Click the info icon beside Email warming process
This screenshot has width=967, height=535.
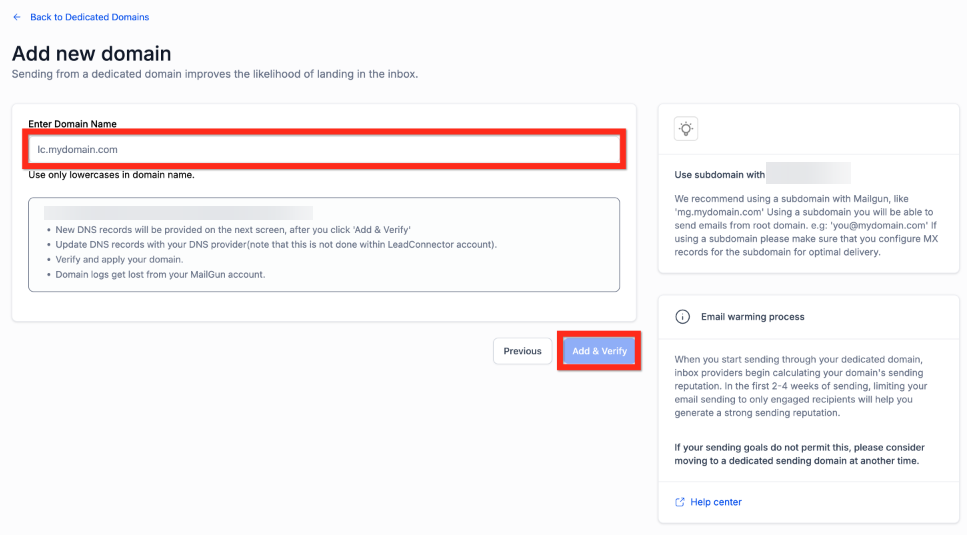[683, 317]
